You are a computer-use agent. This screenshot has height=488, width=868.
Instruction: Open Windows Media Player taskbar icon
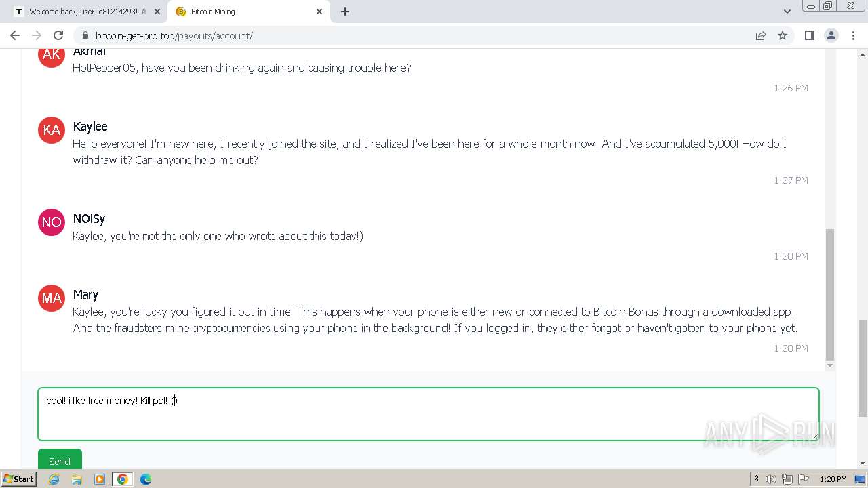100,479
